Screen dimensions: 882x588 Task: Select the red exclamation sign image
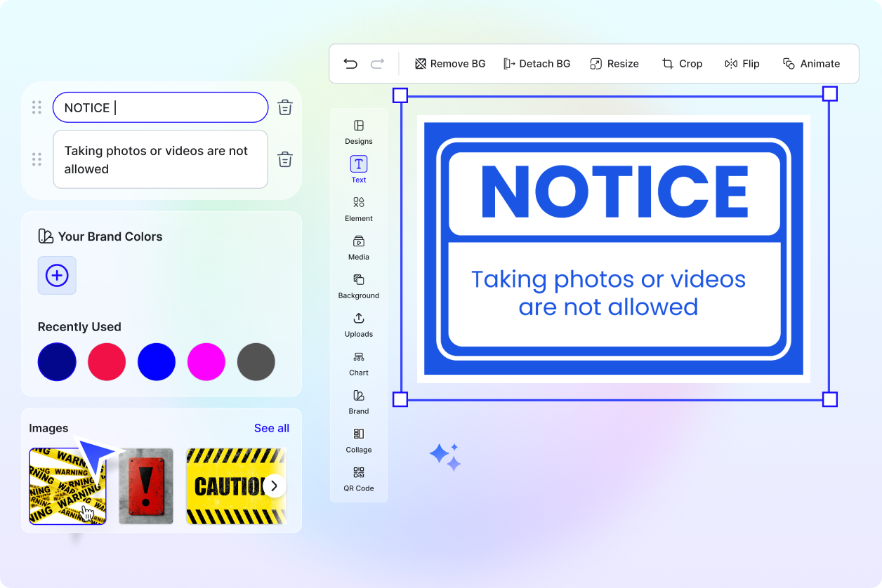(146, 486)
